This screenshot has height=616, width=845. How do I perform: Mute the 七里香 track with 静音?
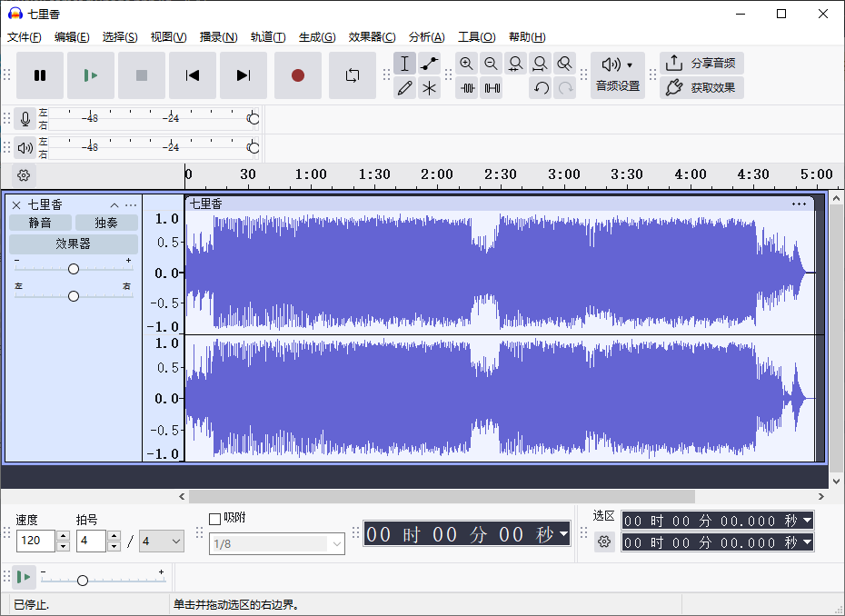[40, 222]
